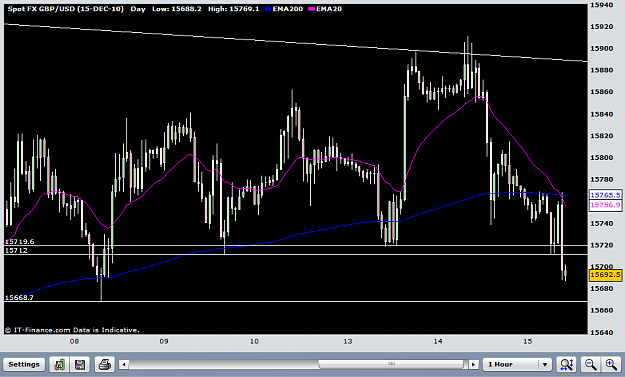Click the EMA20 legend label
This screenshot has height=377, width=625.
(329, 9)
